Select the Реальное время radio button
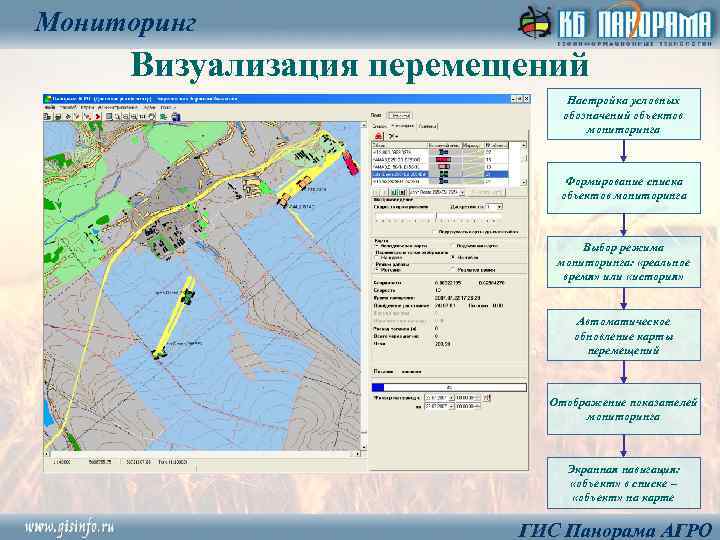Viewport: 720px width, 540px height. 452,270
